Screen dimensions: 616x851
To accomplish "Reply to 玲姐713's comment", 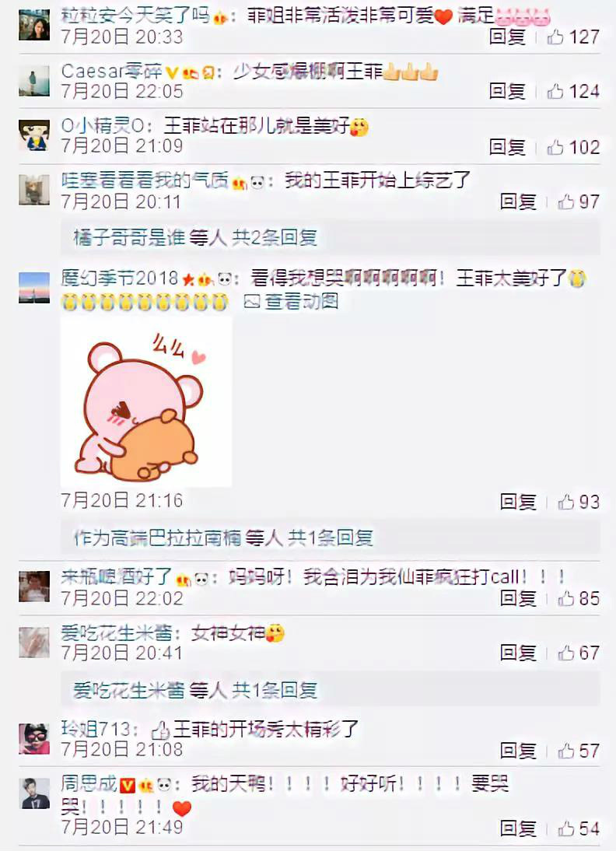I will [518, 751].
